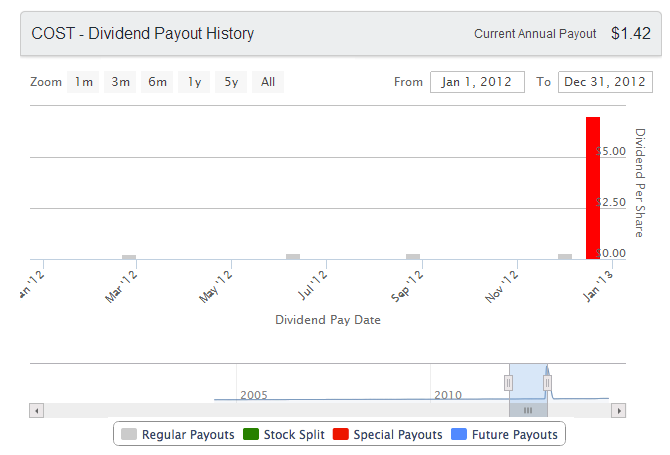Click the red special payout bar

click(x=593, y=188)
